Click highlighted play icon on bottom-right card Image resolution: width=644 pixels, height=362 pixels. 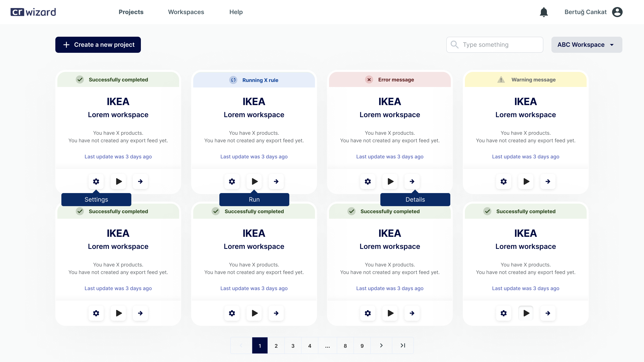[526, 313]
